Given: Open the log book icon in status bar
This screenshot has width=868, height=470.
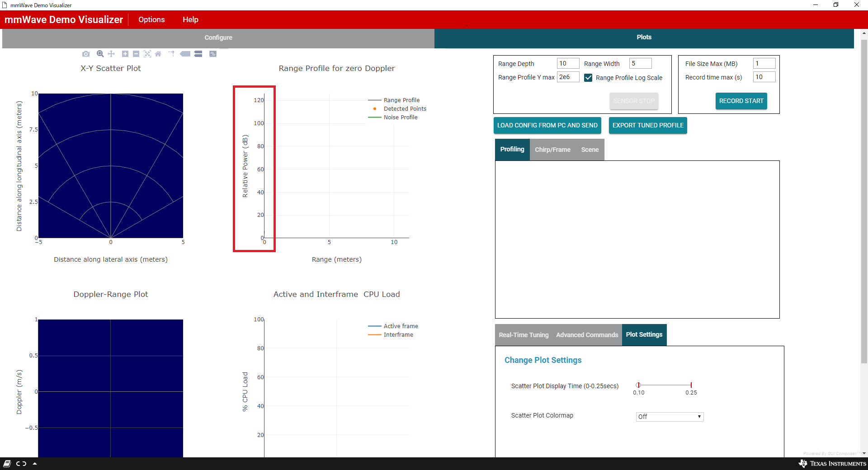Looking at the screenshot, I should 7,464.
